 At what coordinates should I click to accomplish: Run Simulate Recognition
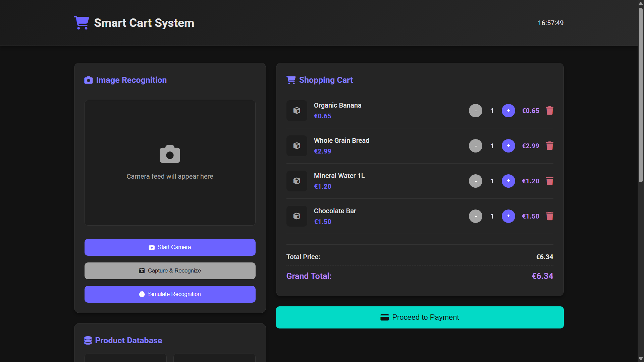coord(170,294)
